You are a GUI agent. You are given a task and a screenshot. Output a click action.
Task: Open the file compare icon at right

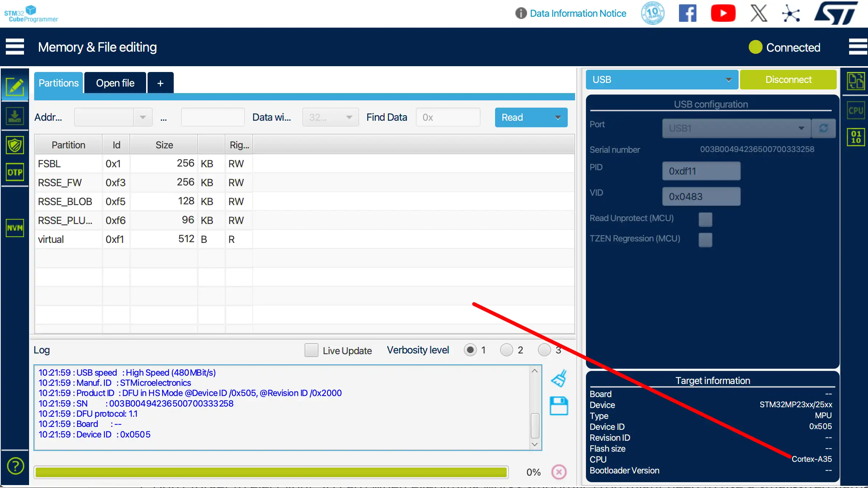(856, 81)
